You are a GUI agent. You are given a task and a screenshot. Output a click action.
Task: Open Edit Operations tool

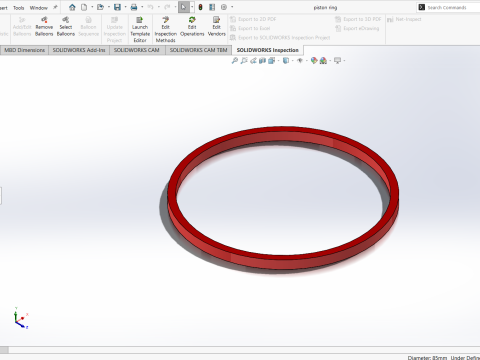[x=192, y=27]
